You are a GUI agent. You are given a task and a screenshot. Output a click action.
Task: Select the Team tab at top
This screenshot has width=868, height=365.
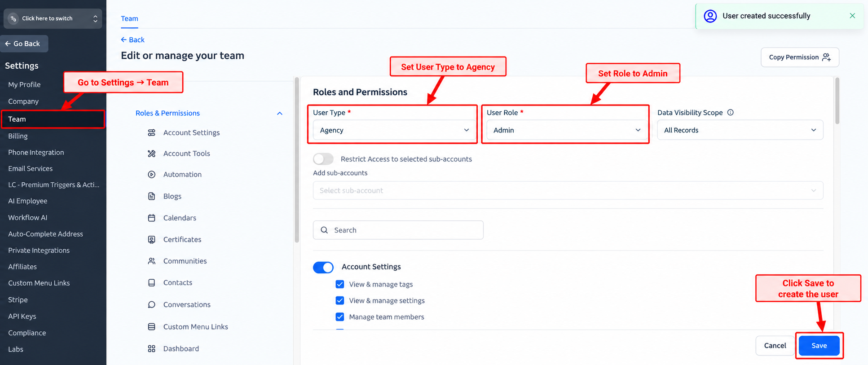[129, 18]
